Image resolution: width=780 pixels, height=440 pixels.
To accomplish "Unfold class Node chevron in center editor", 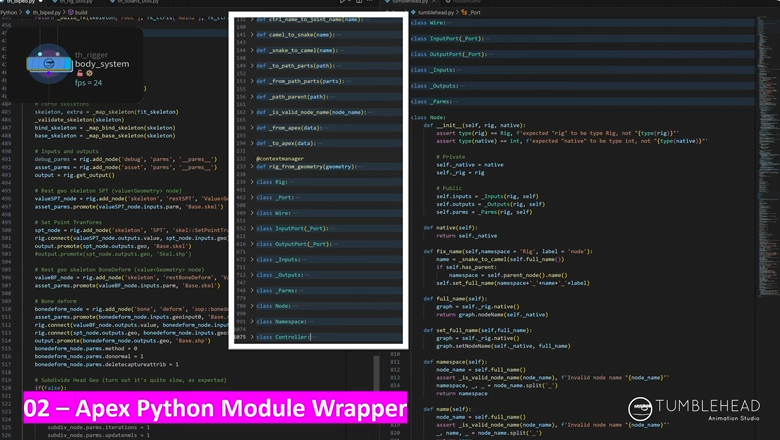I will 252,306.
